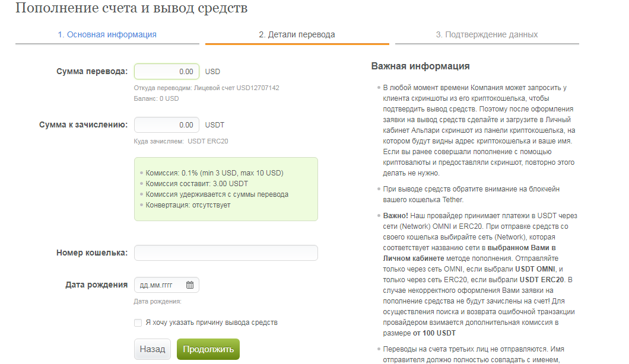This screenshot has height=364, width=629.
Task: Focus the Сумма к зачислению USDT input
Action: tap(167, 124)
